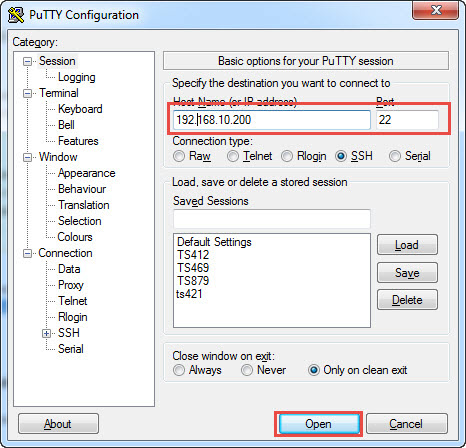The image size is (466, 448).
Task: Collapse the Connection tree node
Action: (x=27, y=253)
